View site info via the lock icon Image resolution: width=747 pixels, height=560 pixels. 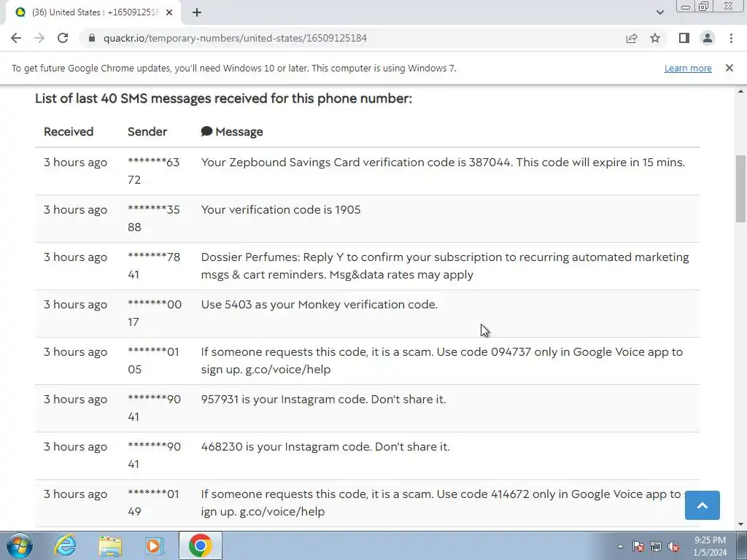tap(91, 38)
